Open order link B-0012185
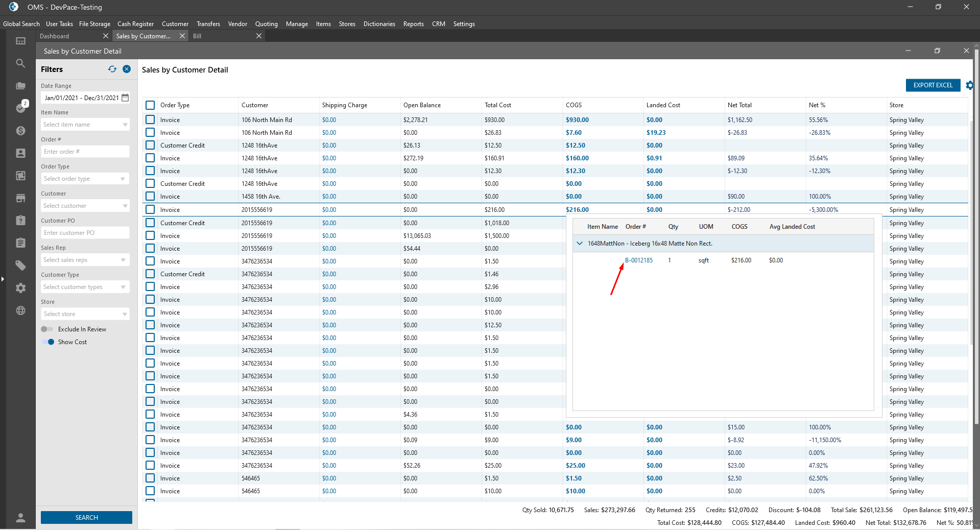The image size is (980, 530). (x=639, y=260)
